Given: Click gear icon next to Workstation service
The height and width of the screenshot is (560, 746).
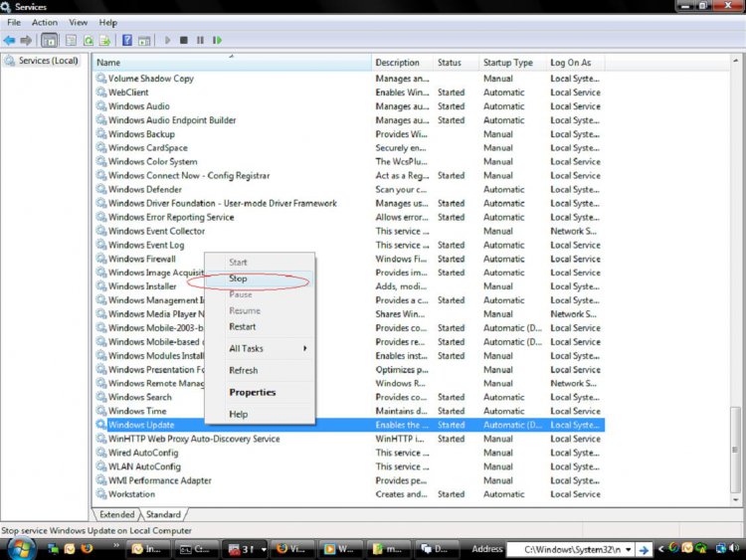Looking at the screenshot, I should 100,494.
